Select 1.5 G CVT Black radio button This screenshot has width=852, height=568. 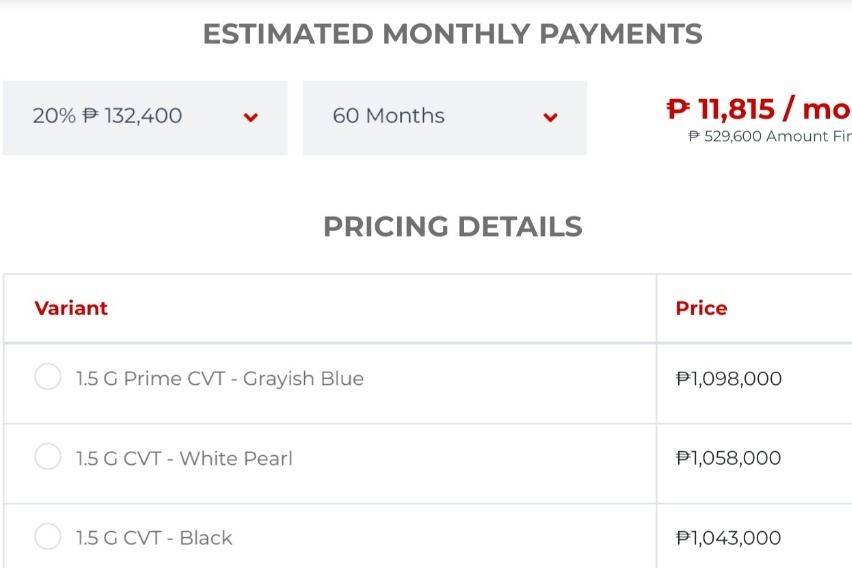pos(48,536)
